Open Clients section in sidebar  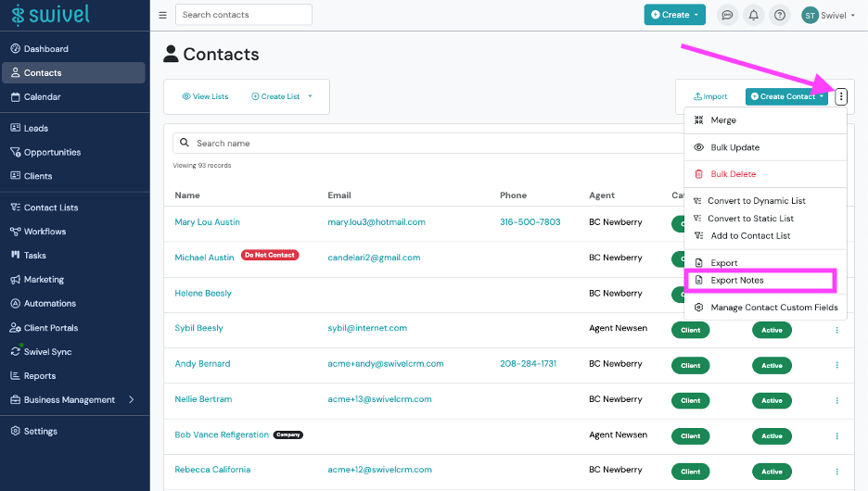32,176
